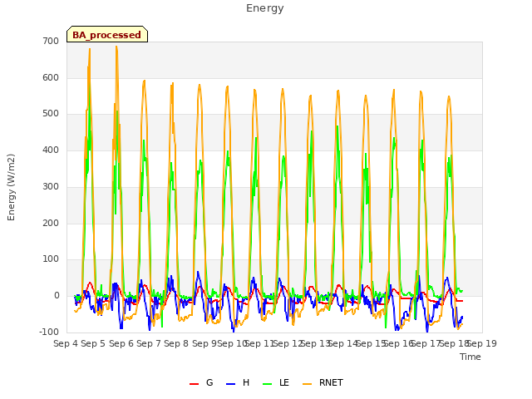Click the 0 y-axis tick label
532x399 pixels.
(x=57, y=296)
